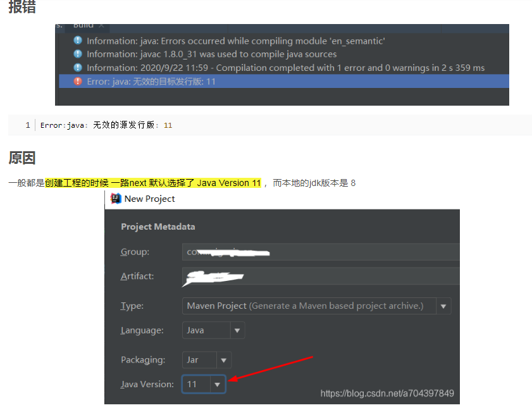
Task: Click the info icon beside the 'en_semantic' message
Action: (78, 40)
